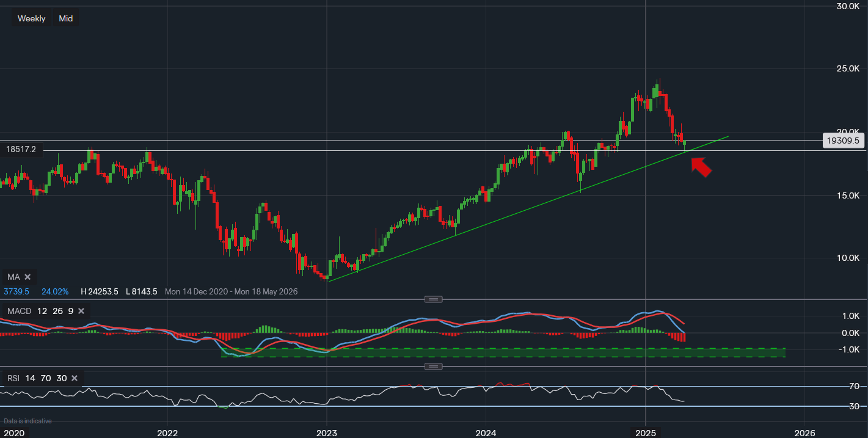Click the MACD period value 26
868x438 pixels.
[x=57, y=311]
